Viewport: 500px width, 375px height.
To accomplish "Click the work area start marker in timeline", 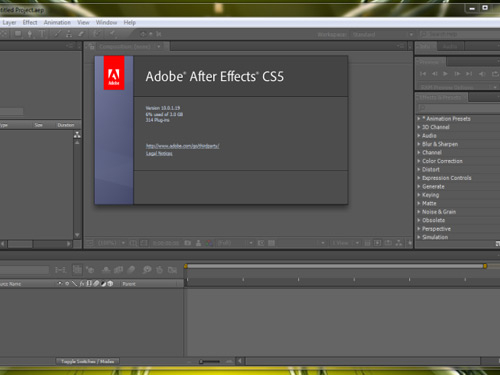I will tap(186, 266).
